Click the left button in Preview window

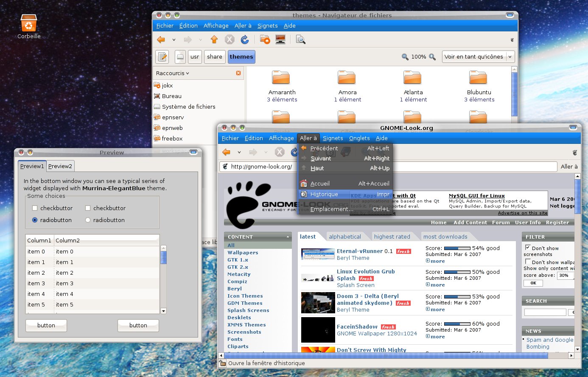46,326
